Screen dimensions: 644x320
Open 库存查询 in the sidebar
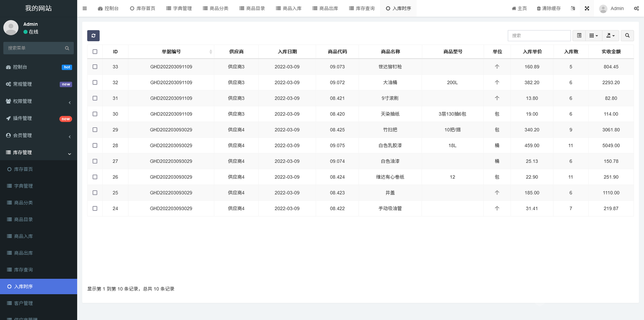23,270
